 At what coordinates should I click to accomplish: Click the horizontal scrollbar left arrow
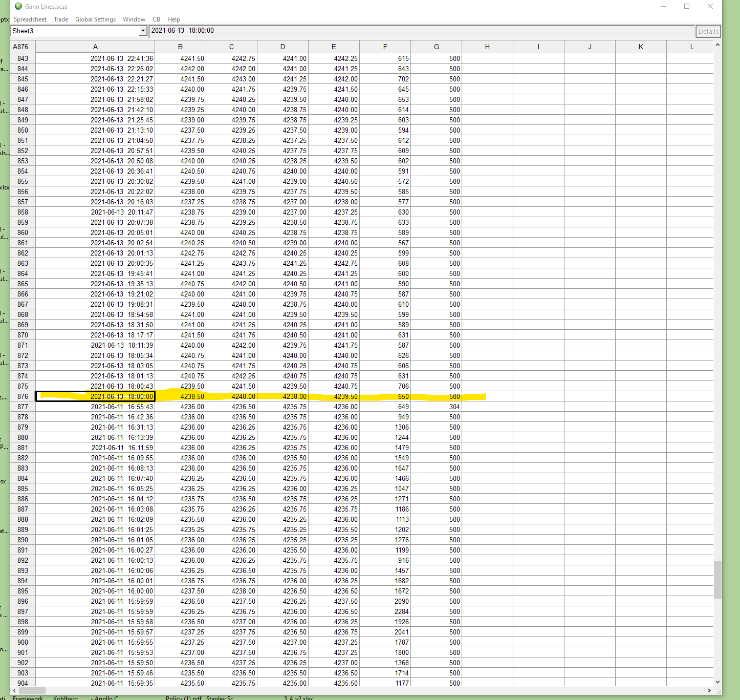(14, 690)
